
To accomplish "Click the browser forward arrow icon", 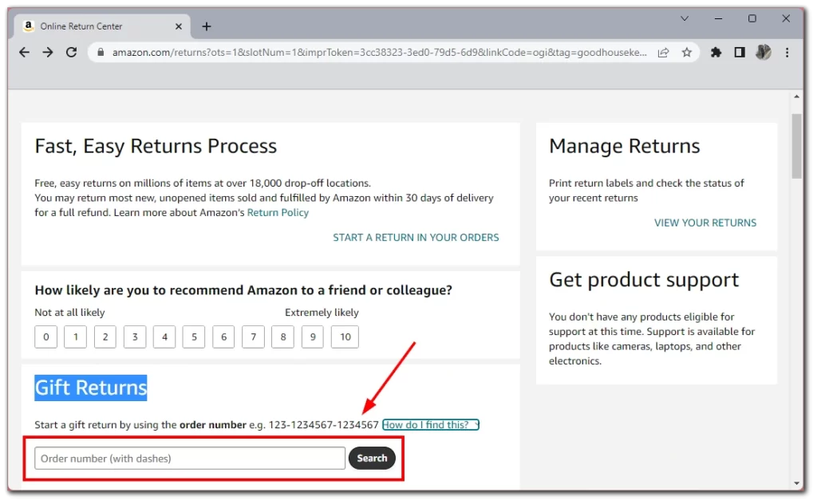I will [x=48, y=53].
